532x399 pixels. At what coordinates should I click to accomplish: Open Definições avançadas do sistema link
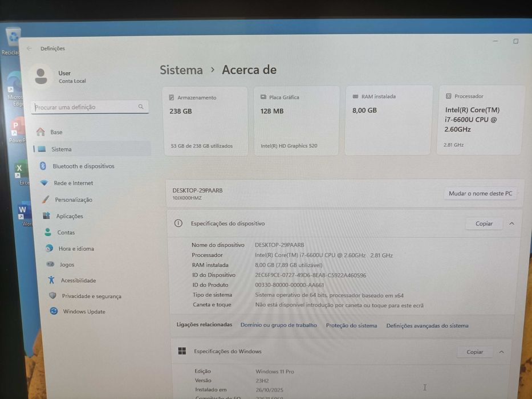coord(427,325)
